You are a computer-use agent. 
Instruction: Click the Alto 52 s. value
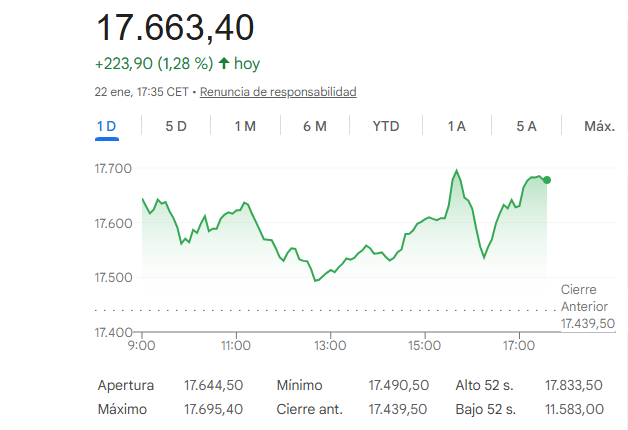[573, 385]
